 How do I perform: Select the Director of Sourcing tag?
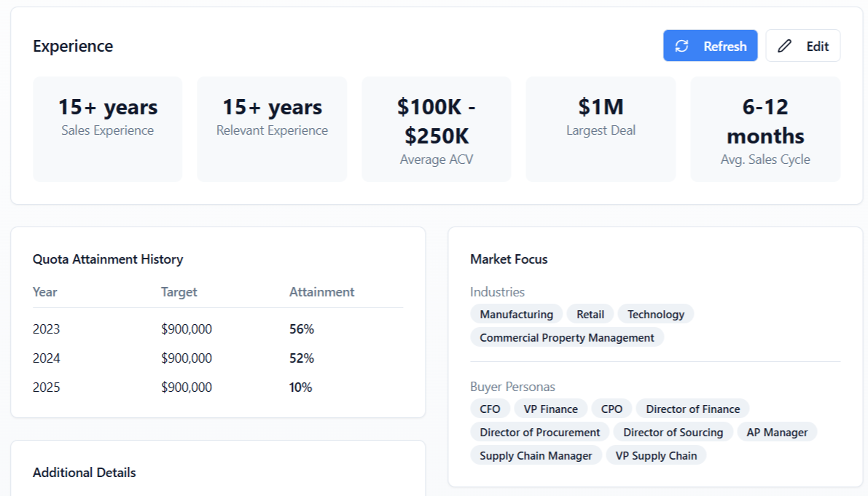click(x=673, y=432)
